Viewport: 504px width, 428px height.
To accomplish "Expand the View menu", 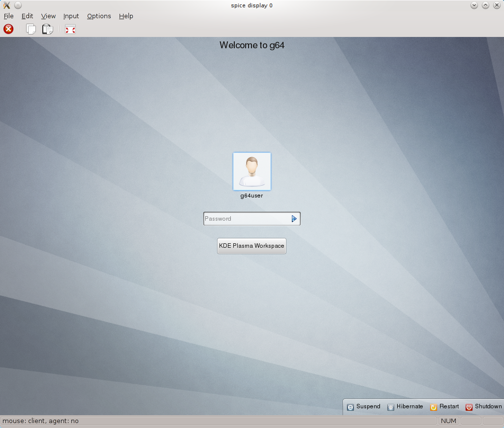I will [x=48, y=16].
